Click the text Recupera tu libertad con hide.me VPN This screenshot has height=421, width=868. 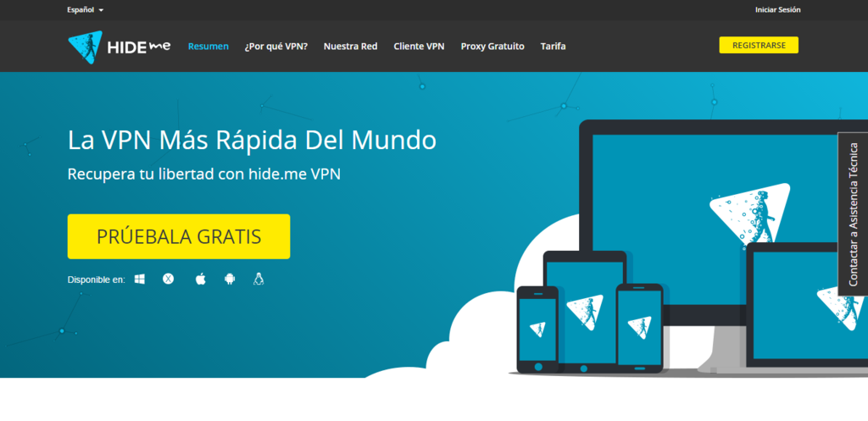[204, 174]
